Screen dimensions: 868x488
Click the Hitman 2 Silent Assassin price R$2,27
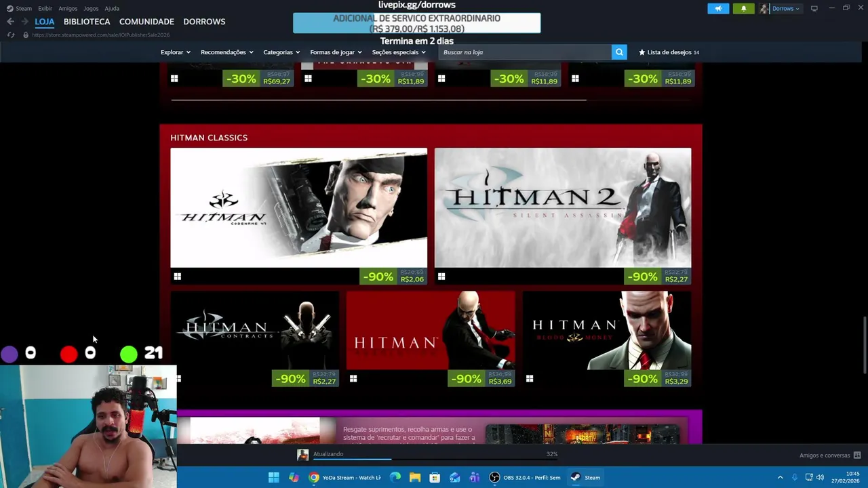coord(676,279)
